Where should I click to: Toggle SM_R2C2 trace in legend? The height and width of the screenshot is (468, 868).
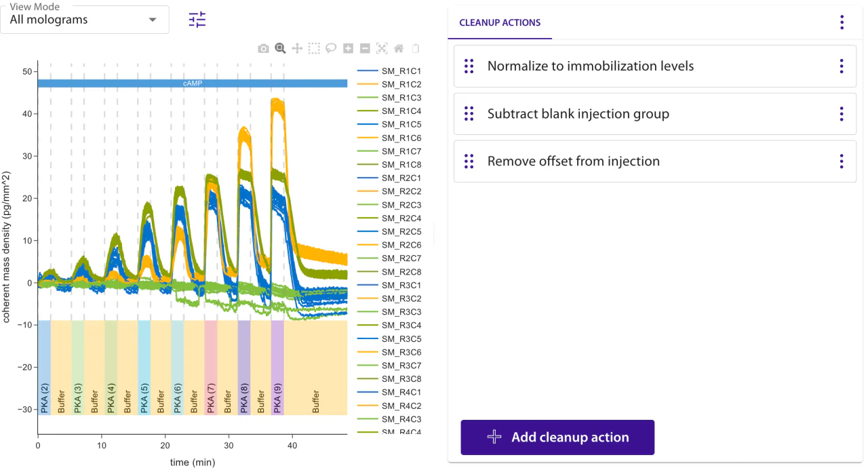(x=389, y=191)
